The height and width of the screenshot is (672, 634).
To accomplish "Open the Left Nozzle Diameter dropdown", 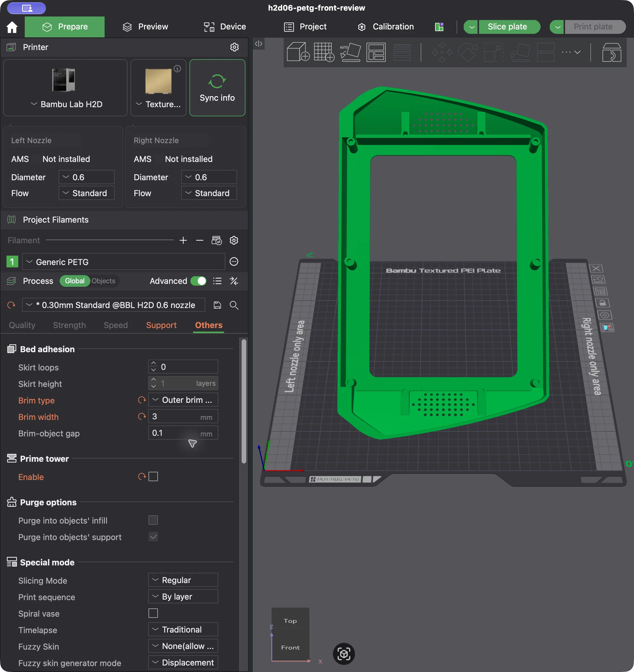I will coord(87,177).
